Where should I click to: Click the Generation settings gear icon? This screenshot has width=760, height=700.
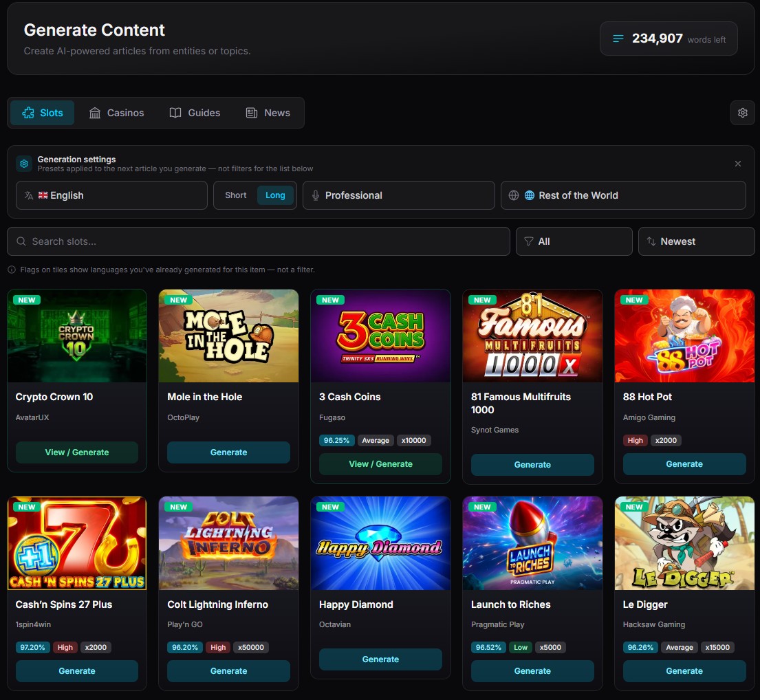coord(24,164)
